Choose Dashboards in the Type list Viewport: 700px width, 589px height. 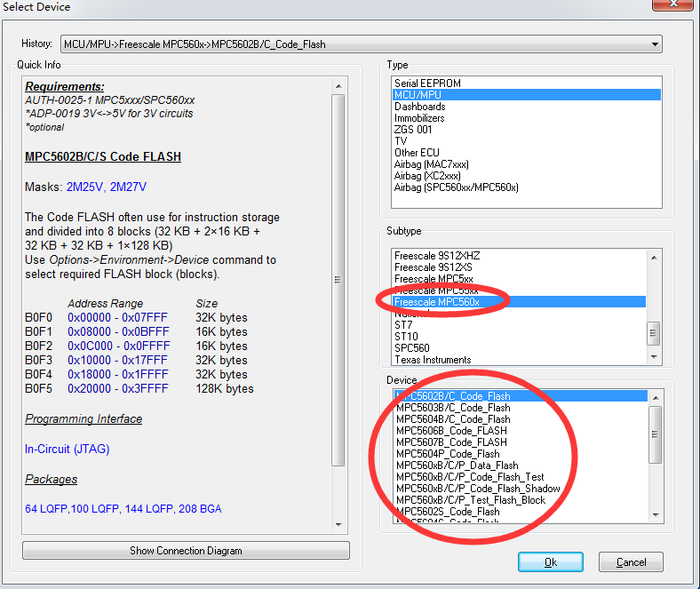pos(420,107)
